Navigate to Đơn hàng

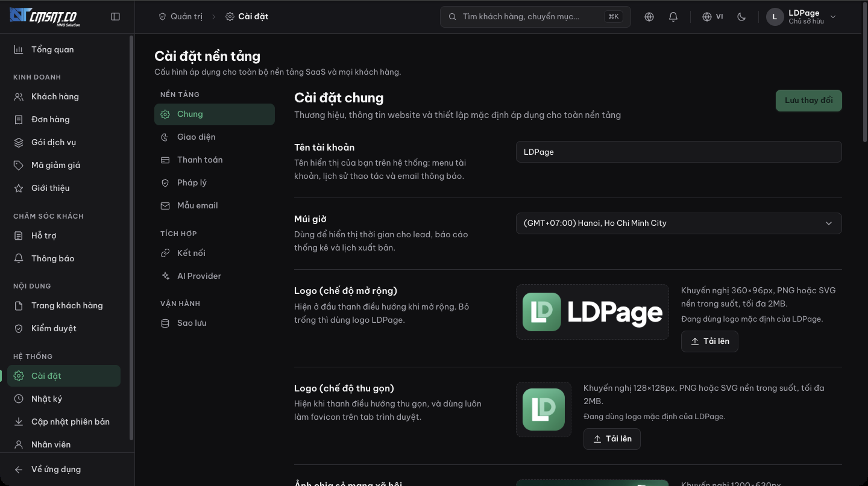click(64, 120)
